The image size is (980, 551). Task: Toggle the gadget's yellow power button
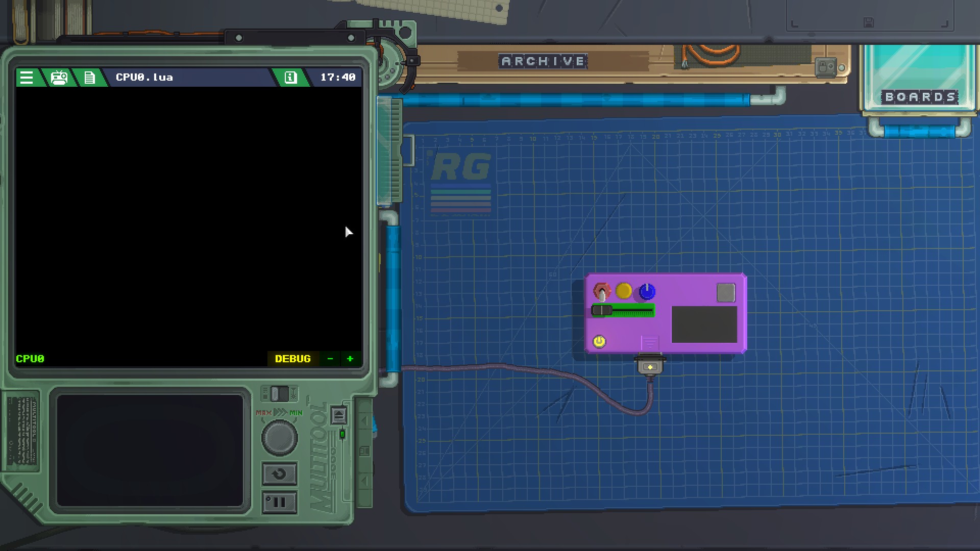(599, 341)
